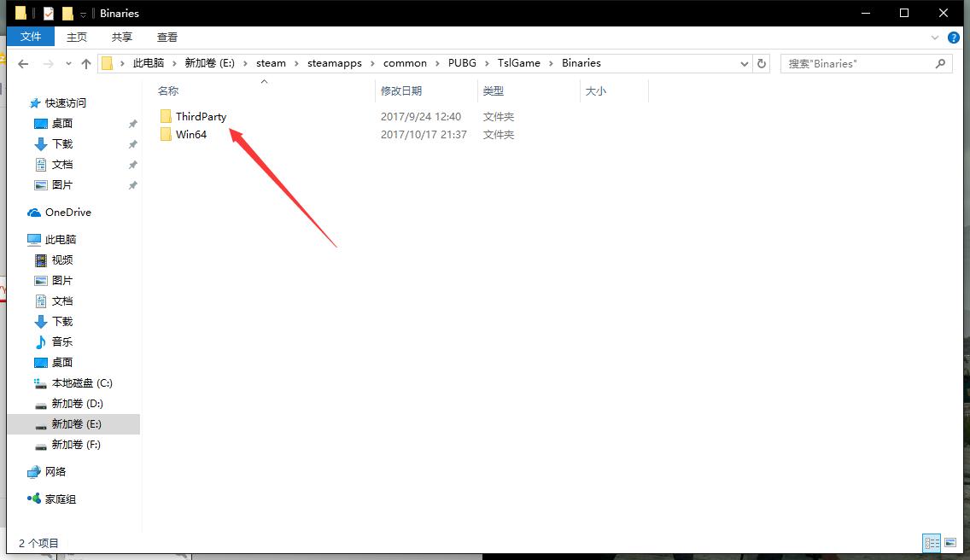Switch to the 共享 ribbon tab
The width and height of the screenshot is (970, 560).
[122, 37]
